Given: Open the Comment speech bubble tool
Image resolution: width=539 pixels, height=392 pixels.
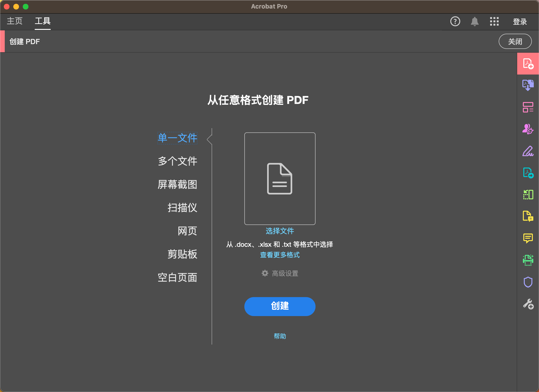Looking at the screenshot, I should pyautogui.click(x=528, y=238).
